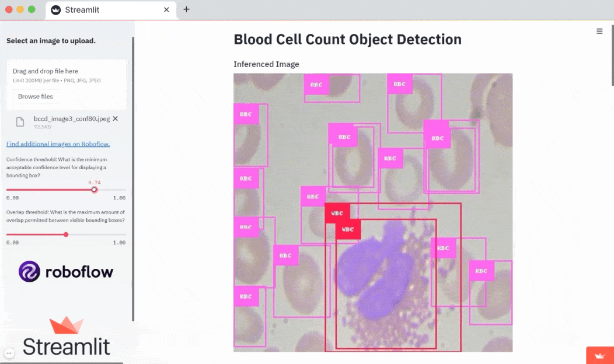The width and height of the screenshot is (614, 364).
Task: Open the hamburger menu at top right
Action: 599,32
